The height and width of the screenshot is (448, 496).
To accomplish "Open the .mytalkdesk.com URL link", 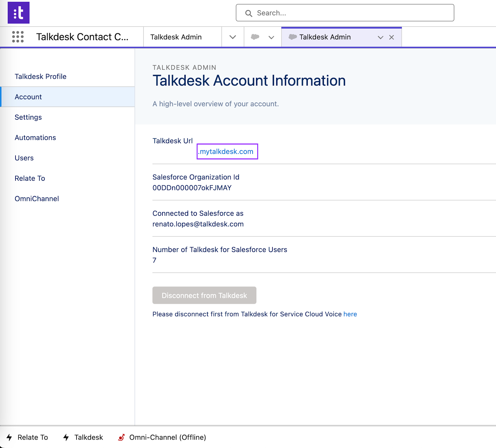I will point(226,152).
